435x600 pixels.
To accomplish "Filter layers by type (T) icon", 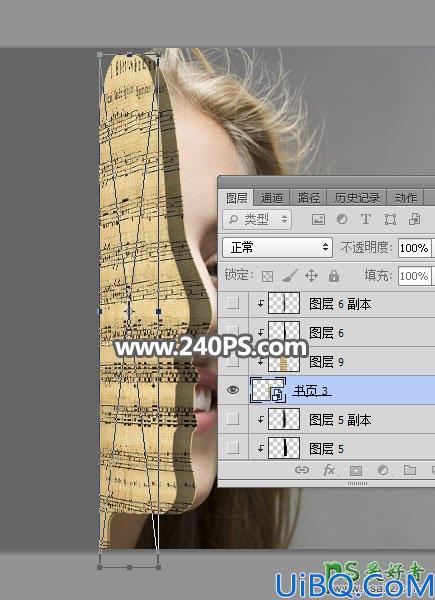I will [366, 219].
